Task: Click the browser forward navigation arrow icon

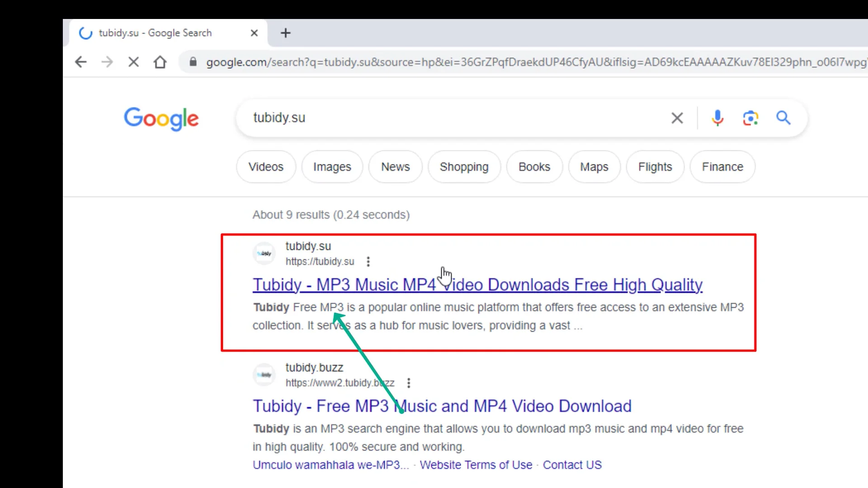Action: 108,62
